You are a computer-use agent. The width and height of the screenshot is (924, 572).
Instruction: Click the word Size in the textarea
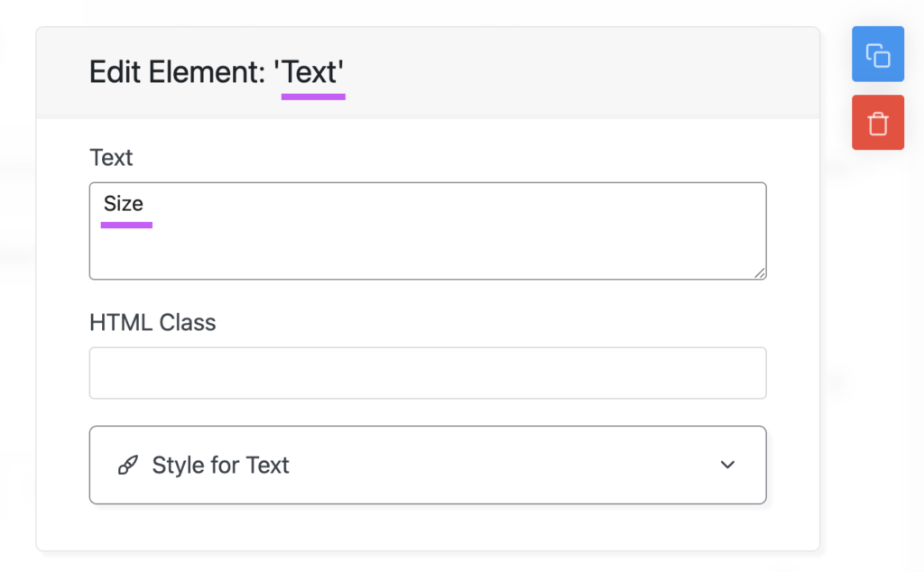(x=123, y=204)
